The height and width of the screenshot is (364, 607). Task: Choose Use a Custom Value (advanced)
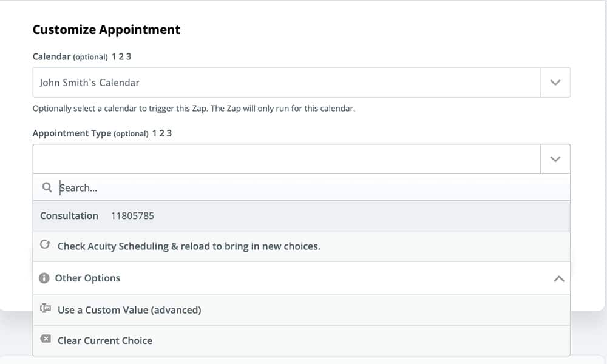129,310
